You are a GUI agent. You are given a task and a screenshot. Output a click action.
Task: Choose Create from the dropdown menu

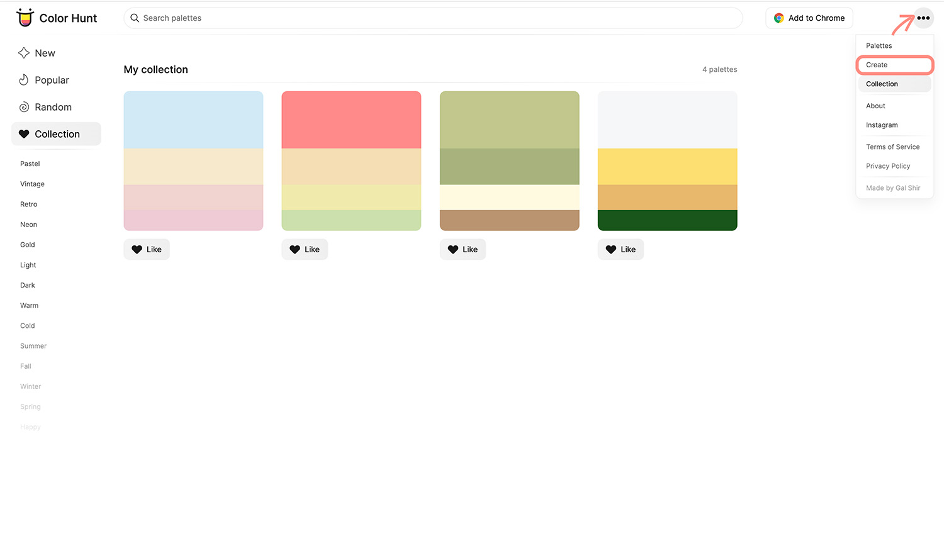click(894, 65)
